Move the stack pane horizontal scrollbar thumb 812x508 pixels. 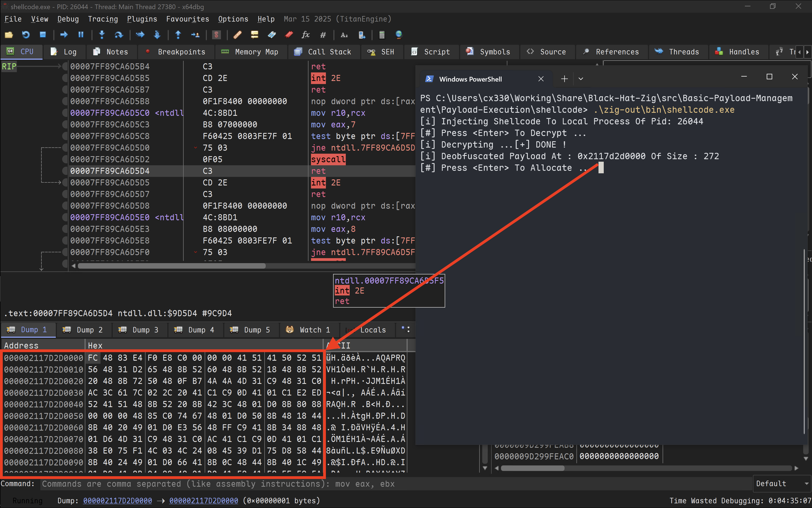(x=532, y=468)
